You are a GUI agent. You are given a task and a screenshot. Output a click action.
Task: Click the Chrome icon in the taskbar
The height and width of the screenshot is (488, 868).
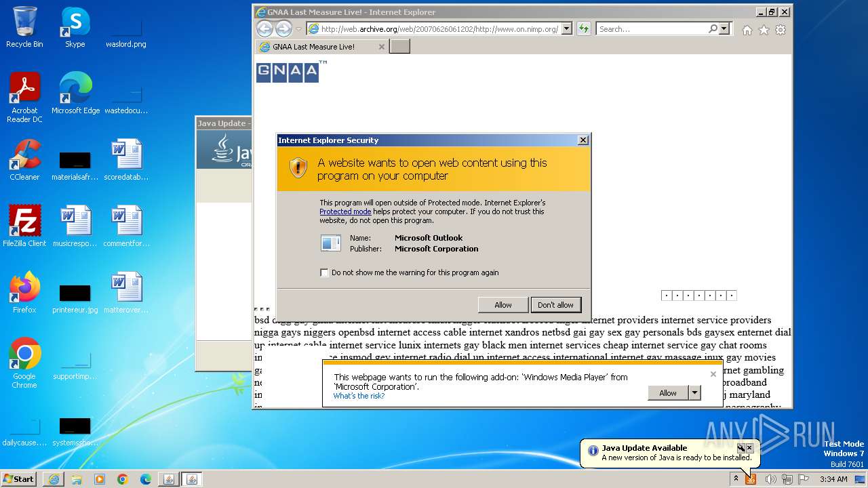click(x=123, y=479)
